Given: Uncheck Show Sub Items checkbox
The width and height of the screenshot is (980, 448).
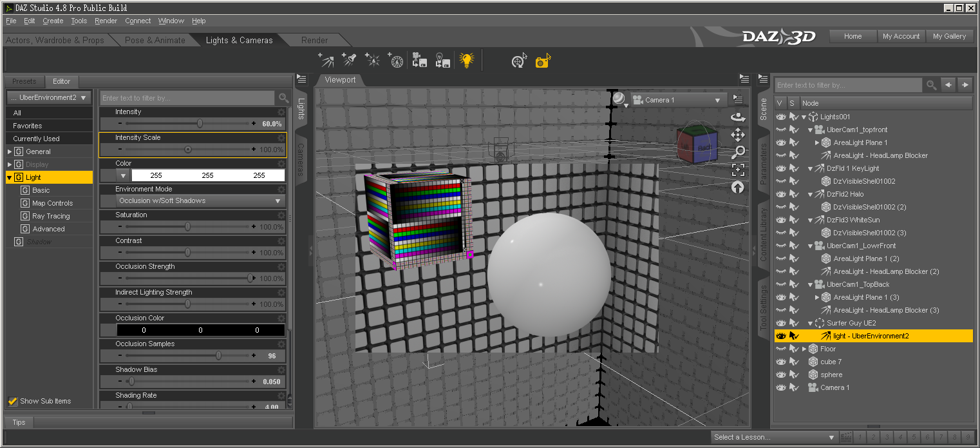Looking at the screenshot, I should pos(12,401).
